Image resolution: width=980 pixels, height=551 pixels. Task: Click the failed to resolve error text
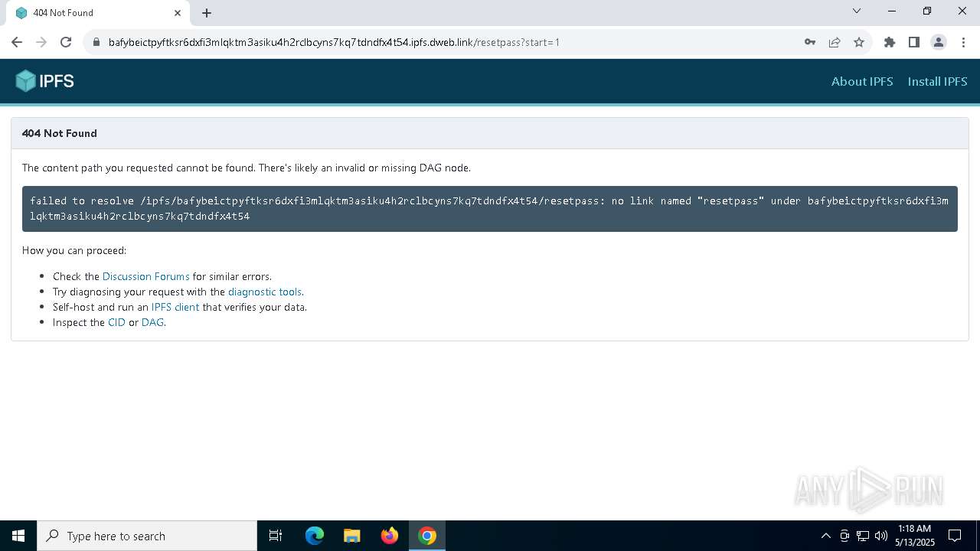(489, 208)
